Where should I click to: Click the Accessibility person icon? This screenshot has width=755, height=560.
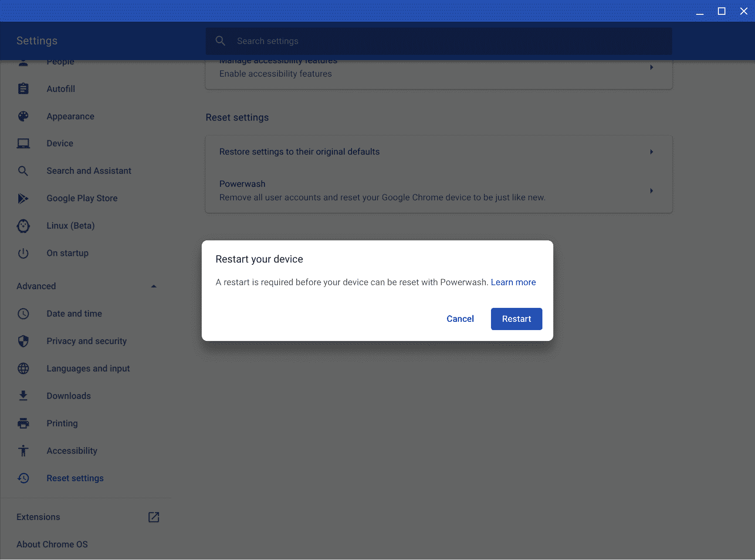23,451
